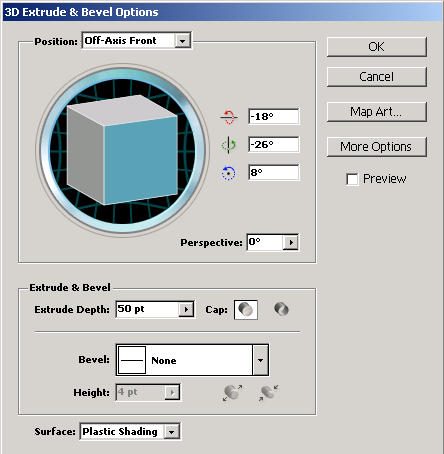Open the Perspective slider arrow
The width and height of the screenshot is (444, 454).
pyautogui.click(x=291, y=242)
